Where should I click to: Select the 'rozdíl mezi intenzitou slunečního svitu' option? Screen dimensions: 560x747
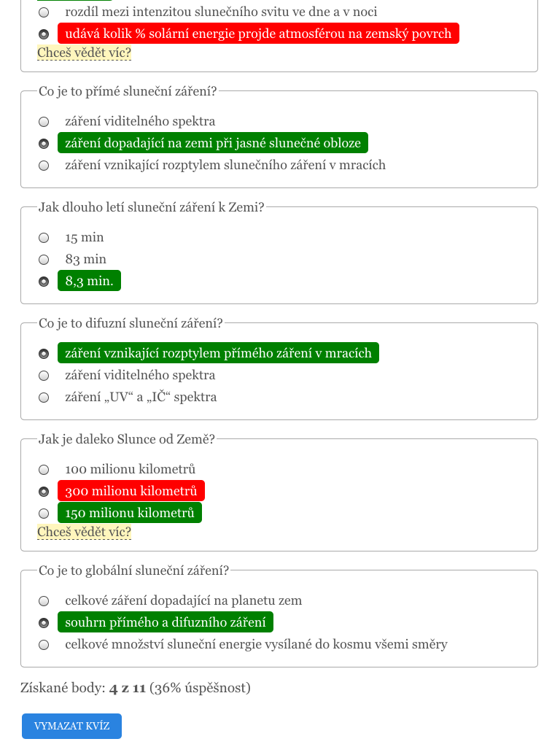coord(44,12)
